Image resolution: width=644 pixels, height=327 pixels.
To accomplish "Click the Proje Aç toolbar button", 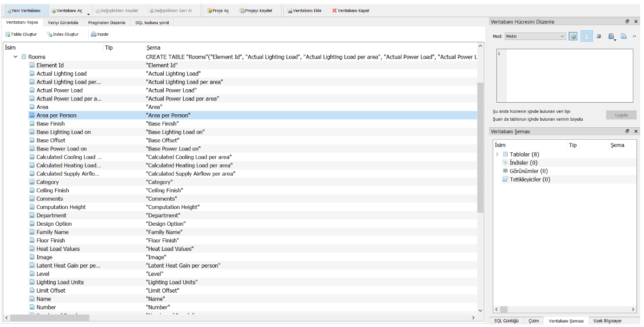I will point(218,11).
